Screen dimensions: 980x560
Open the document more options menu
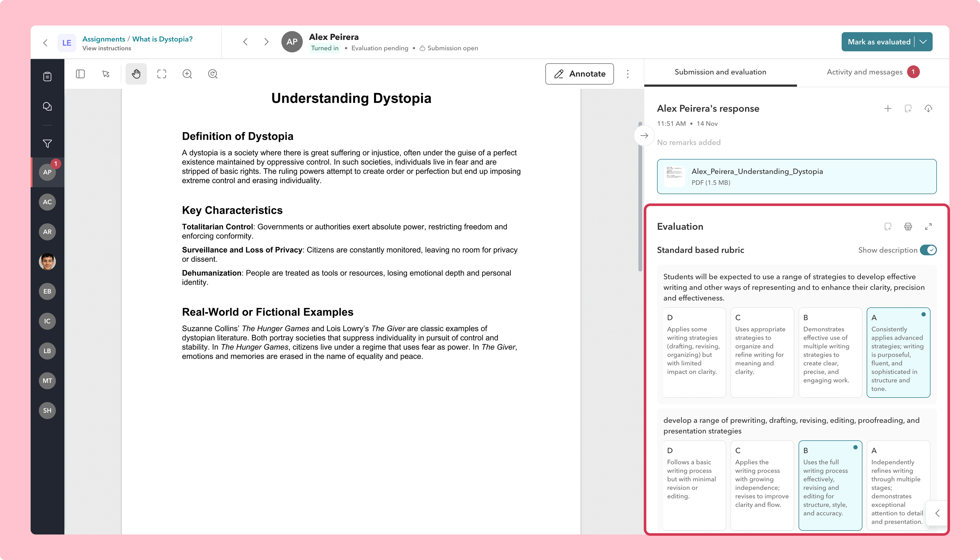pyautogui.click(x=628, y=74)
